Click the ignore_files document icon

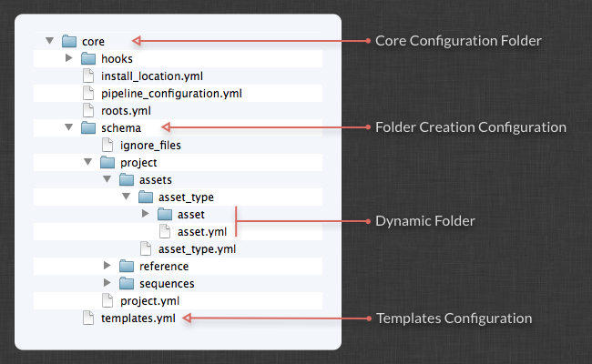(107, 145)
